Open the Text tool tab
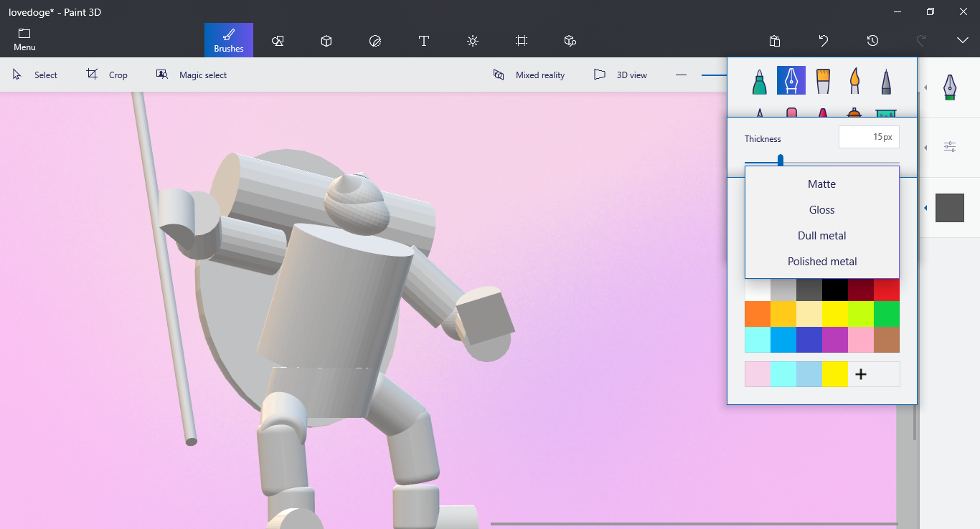Viewport: 980px width, 529px height. tap(424, 41)
